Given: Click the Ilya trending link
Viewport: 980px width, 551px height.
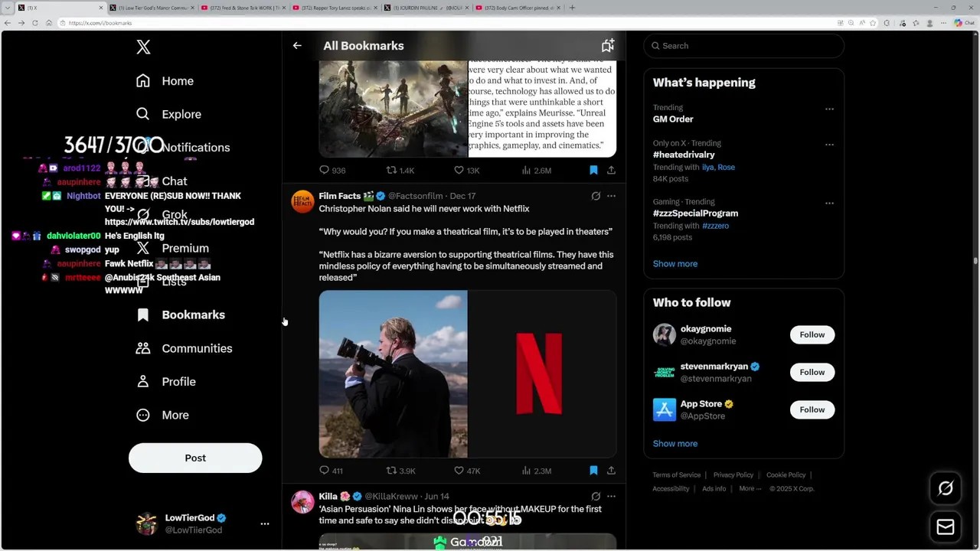Looking at the screenshot, I should [x=707, y=167].
